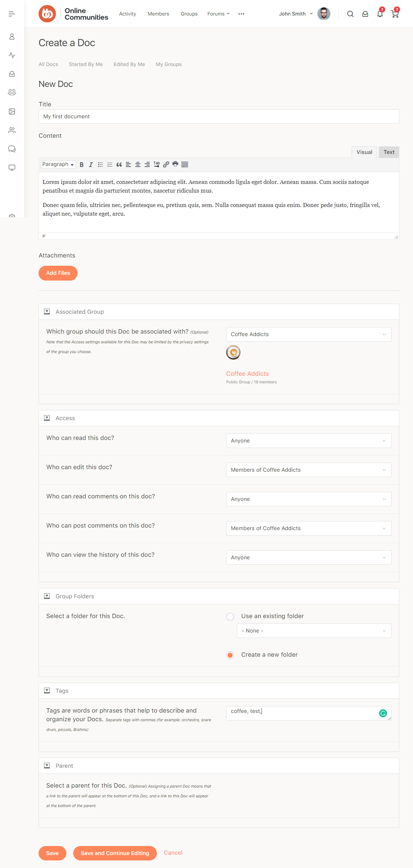
Task: Switch to the Text editing tab
Action: pyautogui.click(x=389, y=152)
